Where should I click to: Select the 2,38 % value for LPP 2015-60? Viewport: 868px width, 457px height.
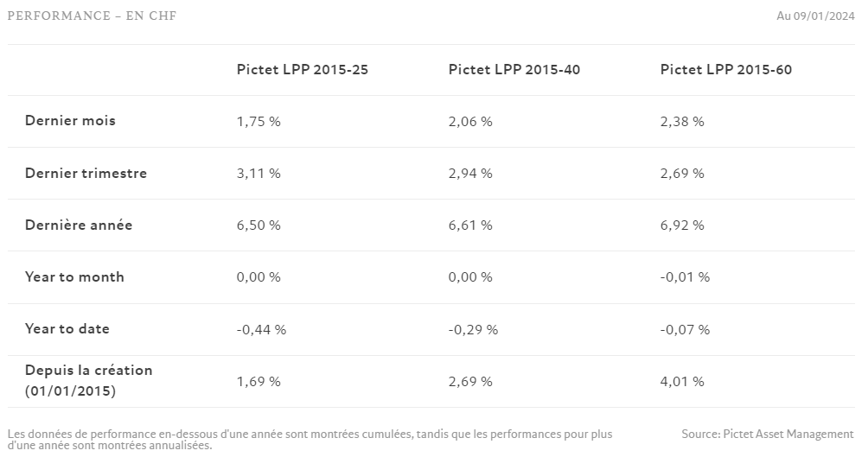point(682,122)
